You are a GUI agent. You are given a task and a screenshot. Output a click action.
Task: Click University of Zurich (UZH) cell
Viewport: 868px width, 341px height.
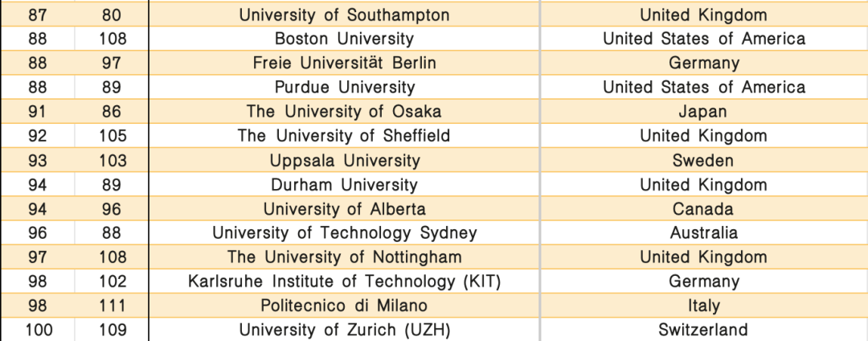(344, 330)
